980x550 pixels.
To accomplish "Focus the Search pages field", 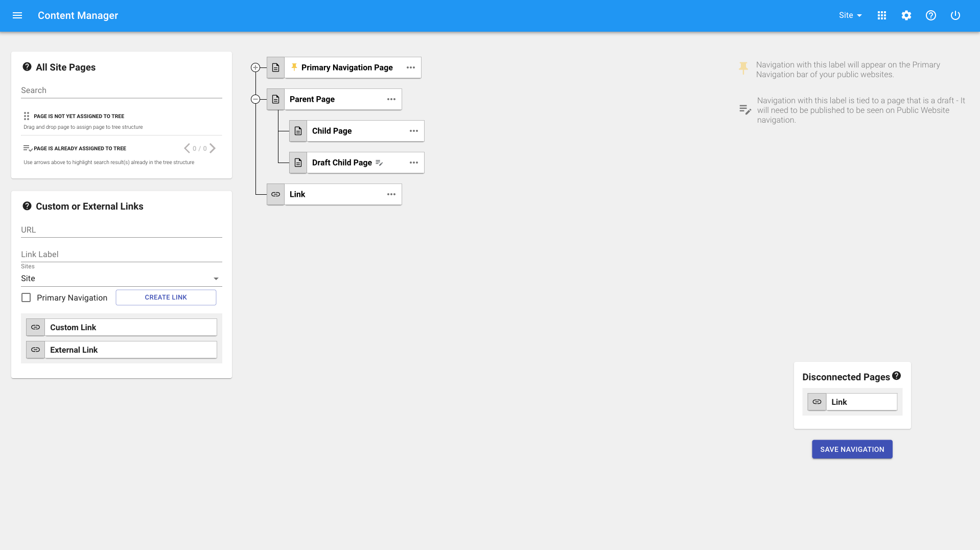I will pos(122,90).
